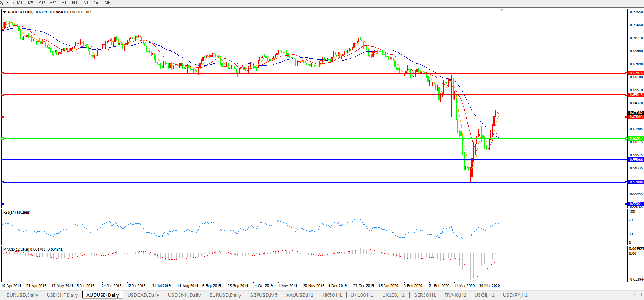The height and width of the screenshot is (300, 644).
Task: Click the blue 0.57008 price level label
Action: (636, 182)
